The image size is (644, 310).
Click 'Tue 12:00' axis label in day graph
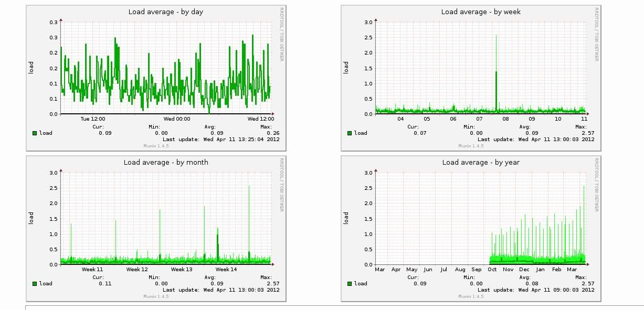tap(92, 119)
